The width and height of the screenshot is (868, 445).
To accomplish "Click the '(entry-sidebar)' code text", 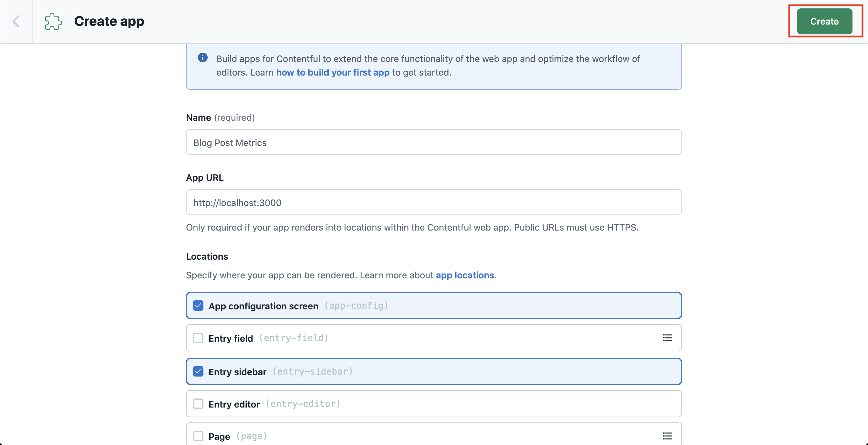I will (312, 371).
